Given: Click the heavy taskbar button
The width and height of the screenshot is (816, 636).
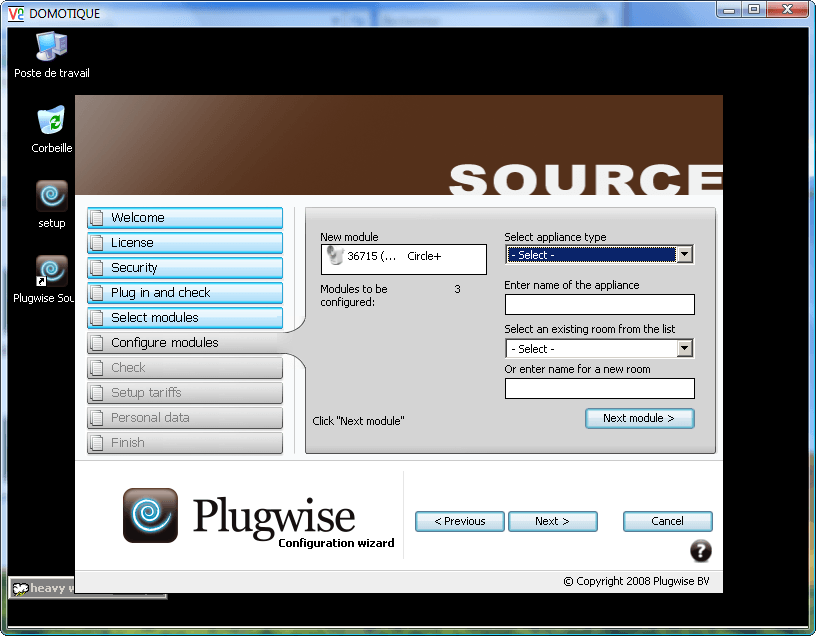Looking at the screenshot, I should click(42, 588).
